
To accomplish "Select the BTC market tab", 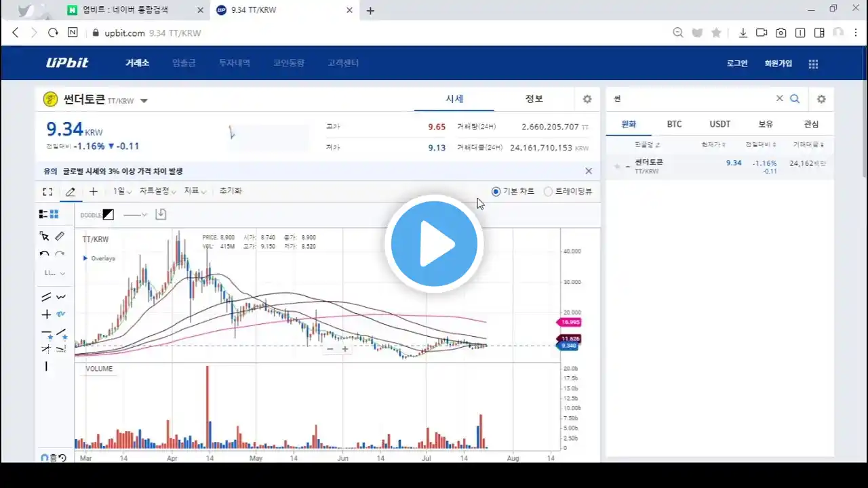I will click(674, 124).
